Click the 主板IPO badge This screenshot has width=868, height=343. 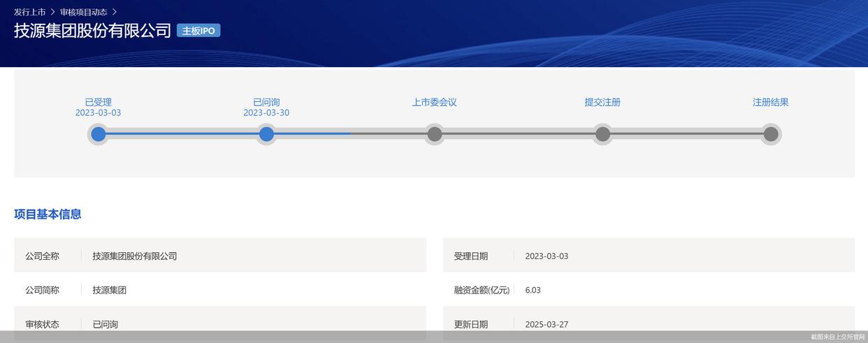(198, 31)
